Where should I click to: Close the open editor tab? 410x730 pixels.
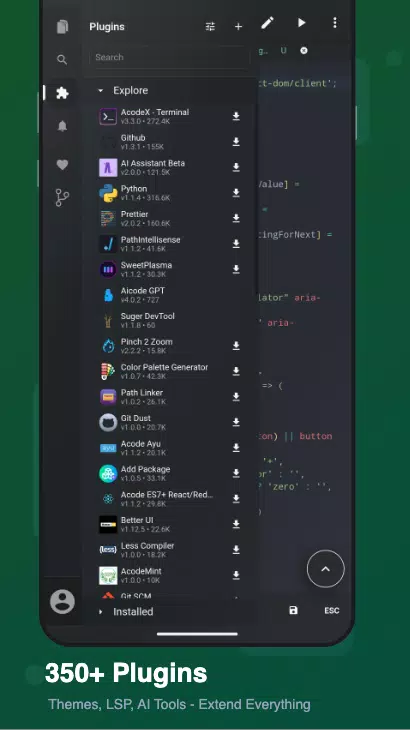tap(303, 50)
